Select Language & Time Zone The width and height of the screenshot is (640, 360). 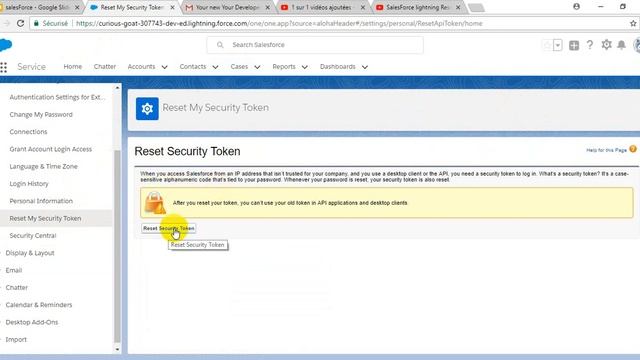(x=43, y=167)
